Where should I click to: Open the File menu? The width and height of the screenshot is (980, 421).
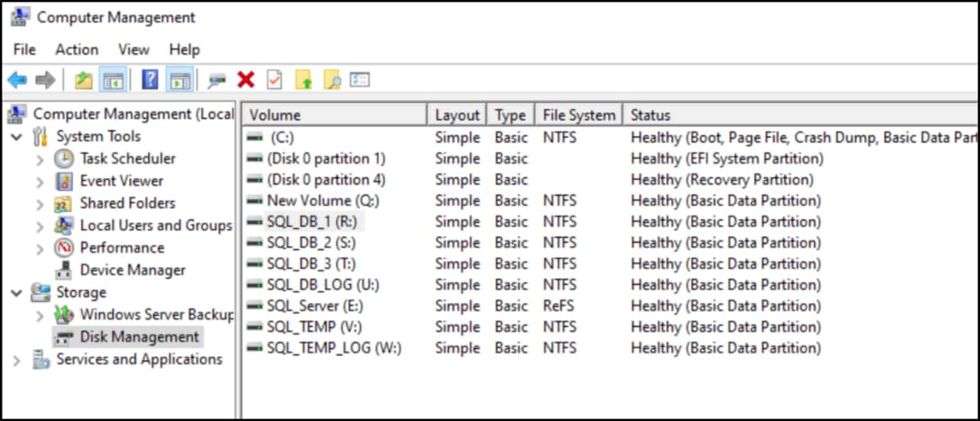[x=25, y=49]
